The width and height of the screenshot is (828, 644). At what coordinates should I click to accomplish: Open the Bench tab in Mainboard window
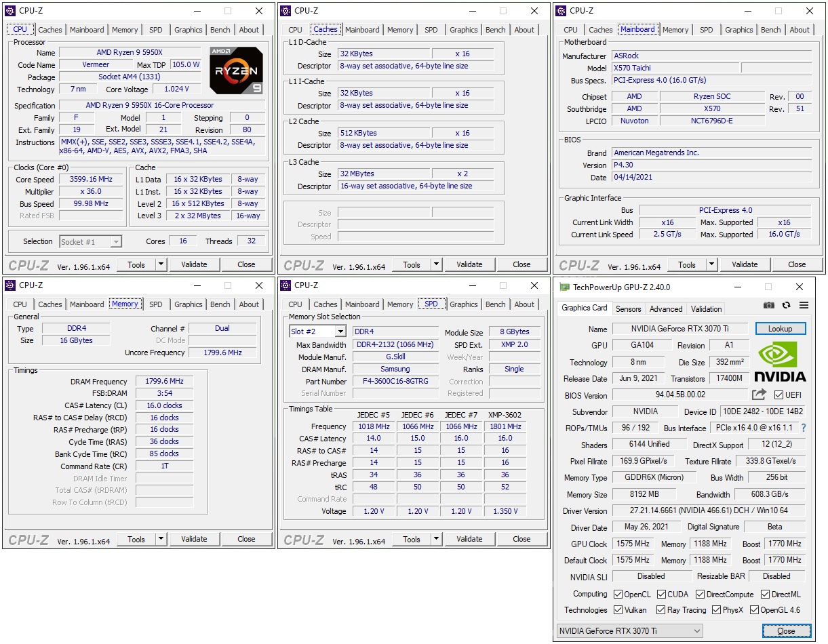point(770,30)
